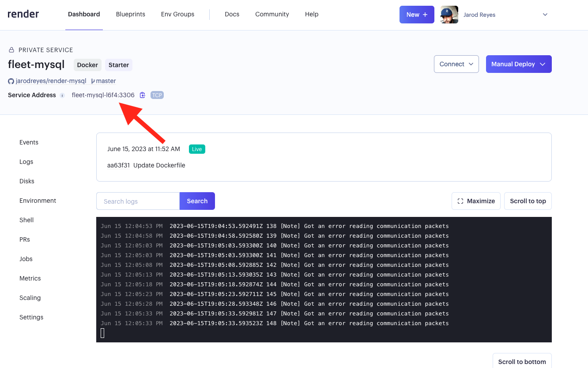Click the Docker tag
Screen dimensions: 588x368
[x=87, y=65]
